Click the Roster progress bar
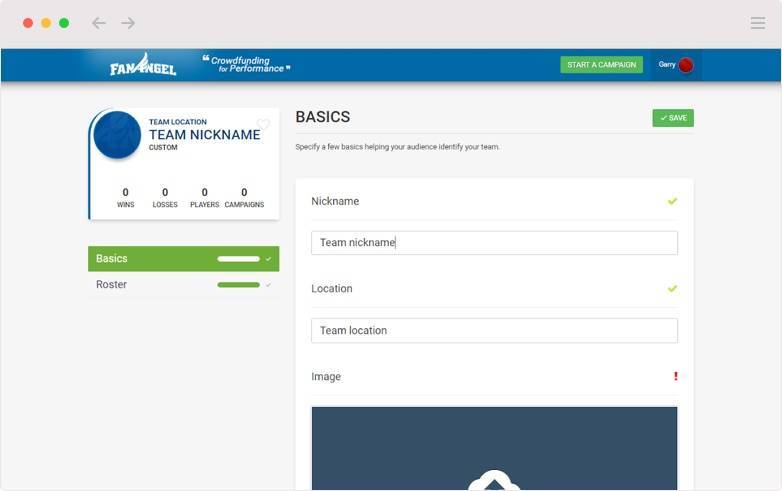 pyautogui.click(x=238, y=285)
